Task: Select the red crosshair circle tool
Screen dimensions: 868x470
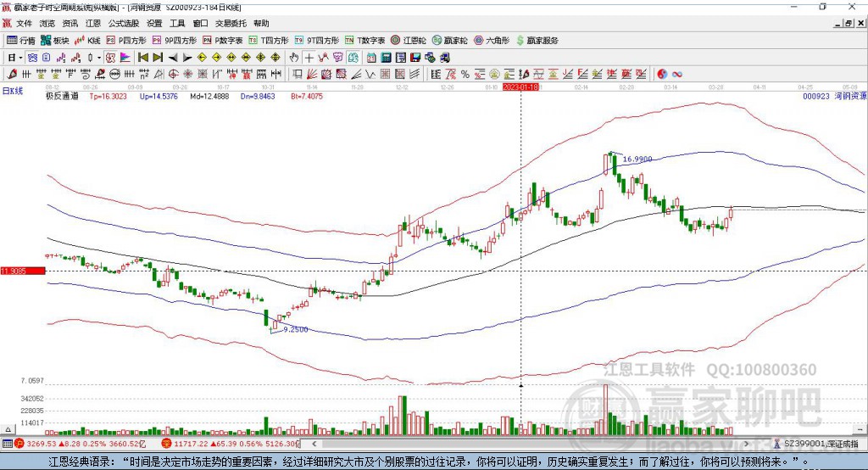Action: (173, 74)
